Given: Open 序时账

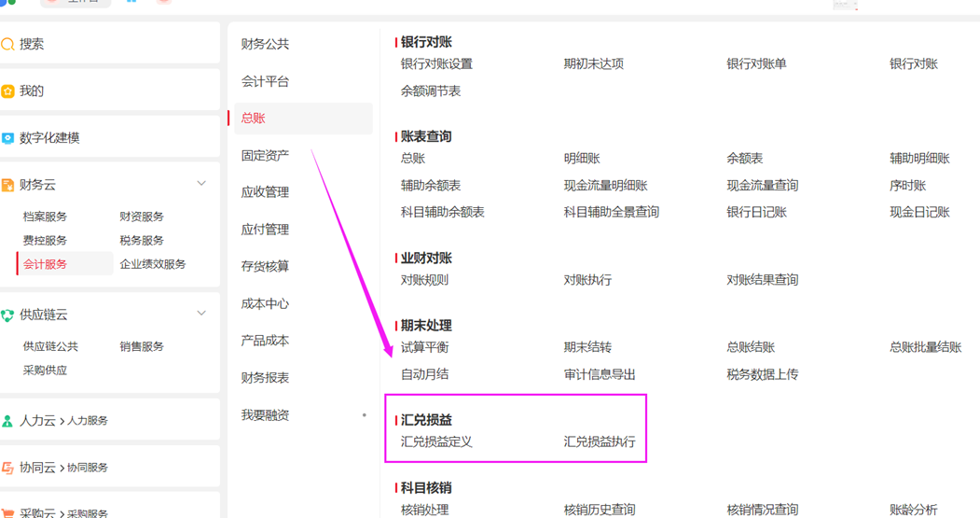Looking at the screenshot, I should point(907,186).
